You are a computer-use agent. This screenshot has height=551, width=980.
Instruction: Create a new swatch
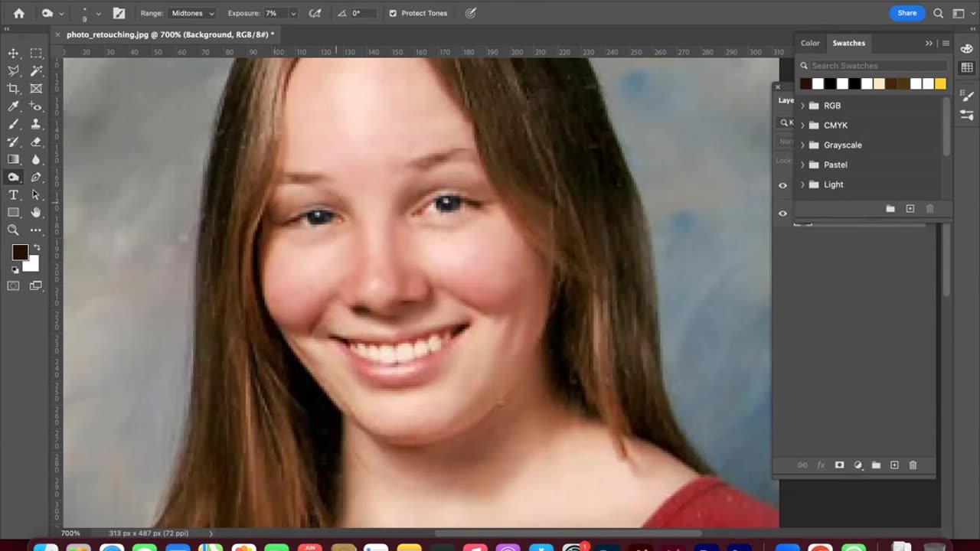[910, 209]
